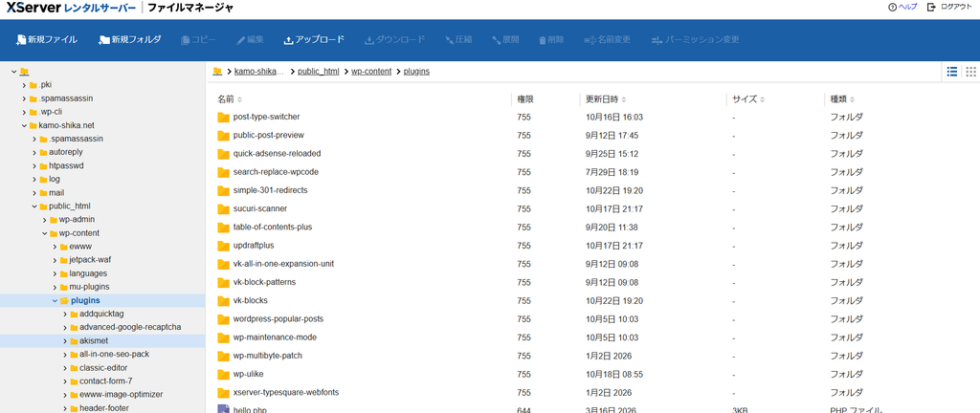This screenshot has width=980, height=413.
Task: Click the XServer レンタルサーバー logo
Action: [70, 8]
